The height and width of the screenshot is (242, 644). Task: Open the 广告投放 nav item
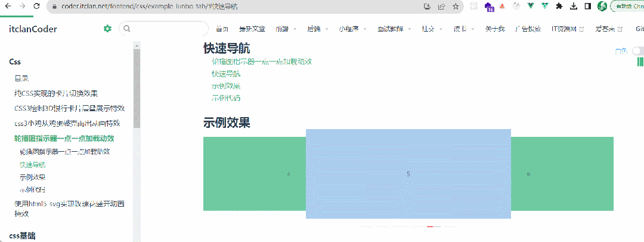coord(528,29)
